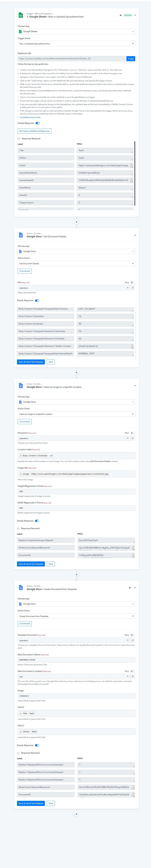The width and height of the screenshot is (151, 868).
Task: Open the Troubleshooting Guide link
Action: coord(30,117)
